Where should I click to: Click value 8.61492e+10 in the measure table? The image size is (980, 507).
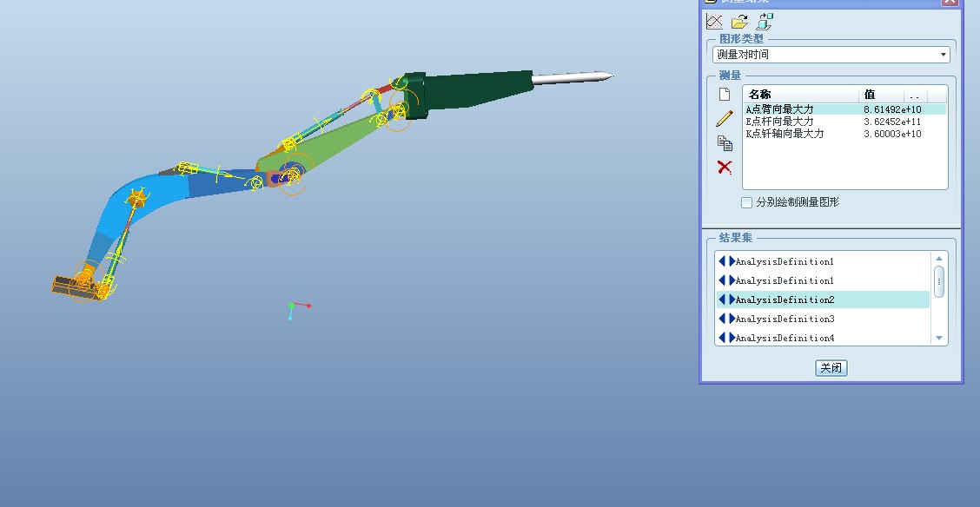pos(892,109)
